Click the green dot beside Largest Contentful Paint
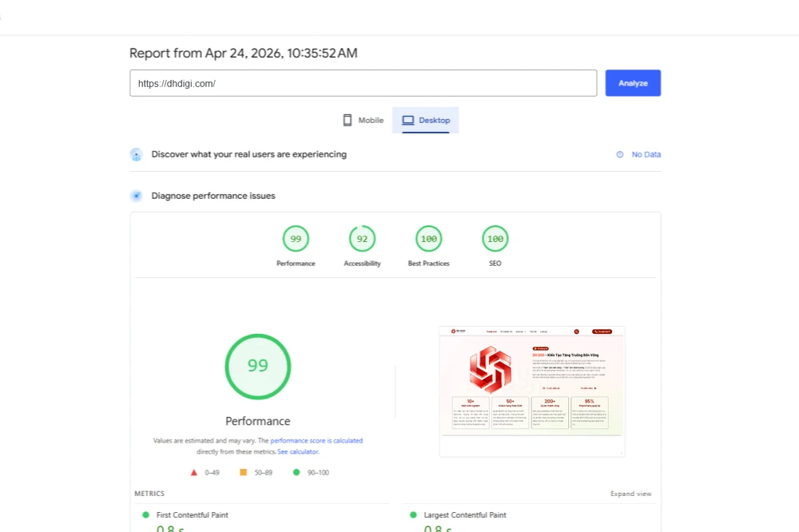This screenshot has width=799, height=532. point(413,514)
